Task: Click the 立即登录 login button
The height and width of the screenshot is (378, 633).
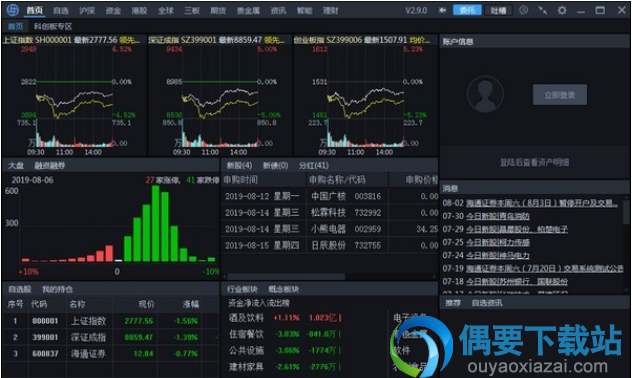Action: pyautogui.click(x=560, y=95)
